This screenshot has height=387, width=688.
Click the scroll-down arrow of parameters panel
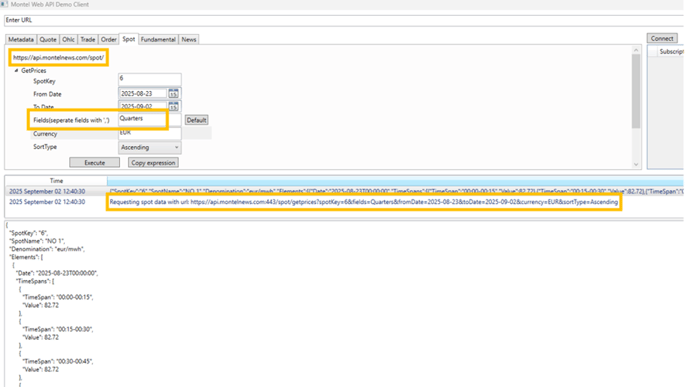pos(636,165)
